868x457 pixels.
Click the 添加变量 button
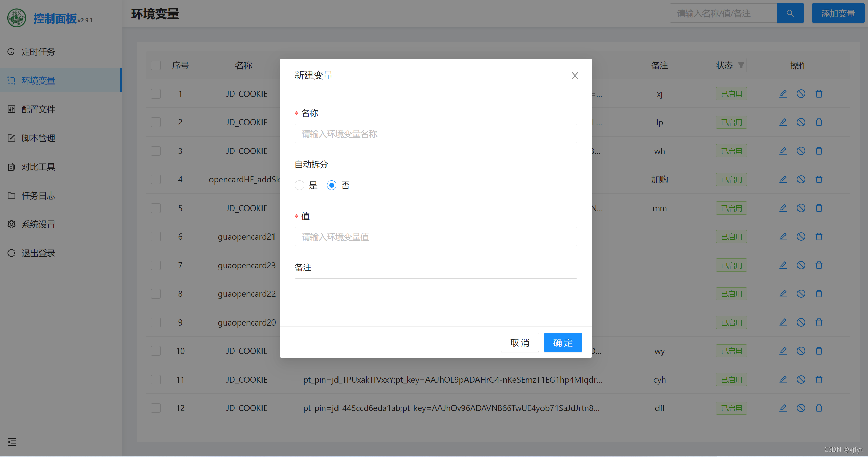(838, 13)
